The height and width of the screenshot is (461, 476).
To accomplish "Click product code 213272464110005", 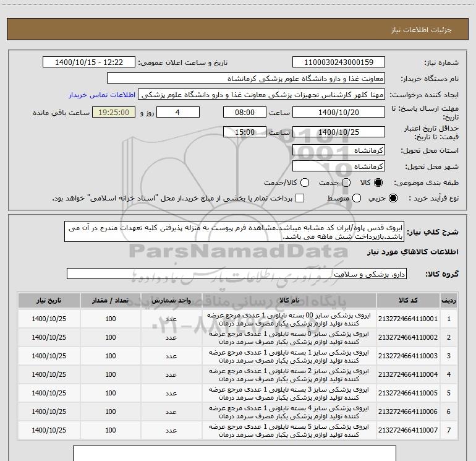I will click(x=408, y=393).
